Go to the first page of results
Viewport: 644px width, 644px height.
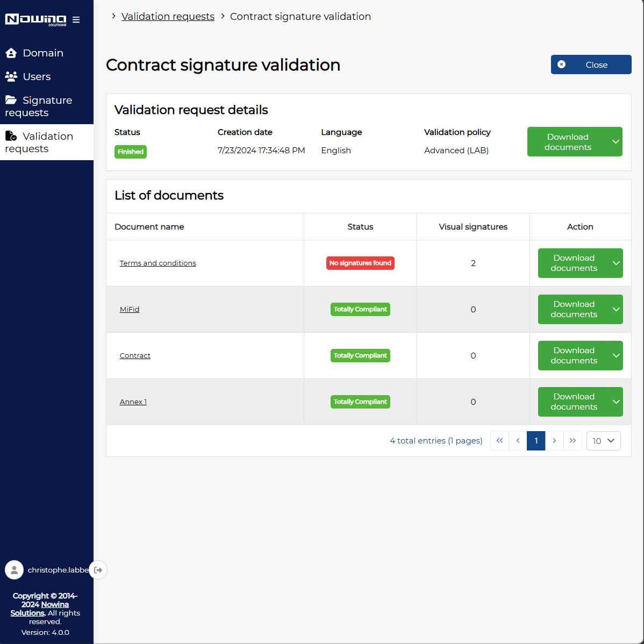[x=499, y=441]
